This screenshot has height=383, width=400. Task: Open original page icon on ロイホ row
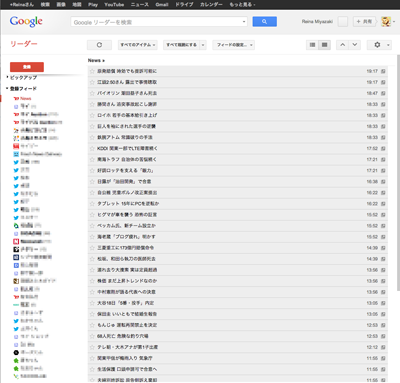[383, 115]
